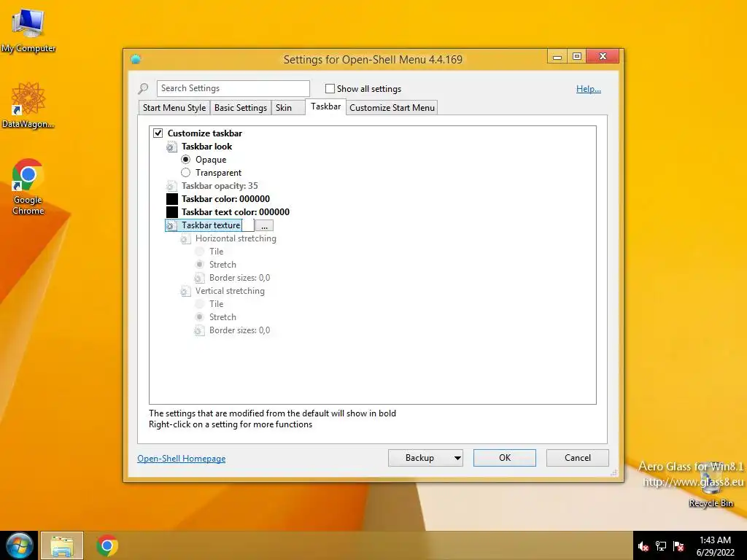The height and width of the screenshot is (560, 747).
Task: Open the Customize Start Menu tab
Action: tap(392, 108)
